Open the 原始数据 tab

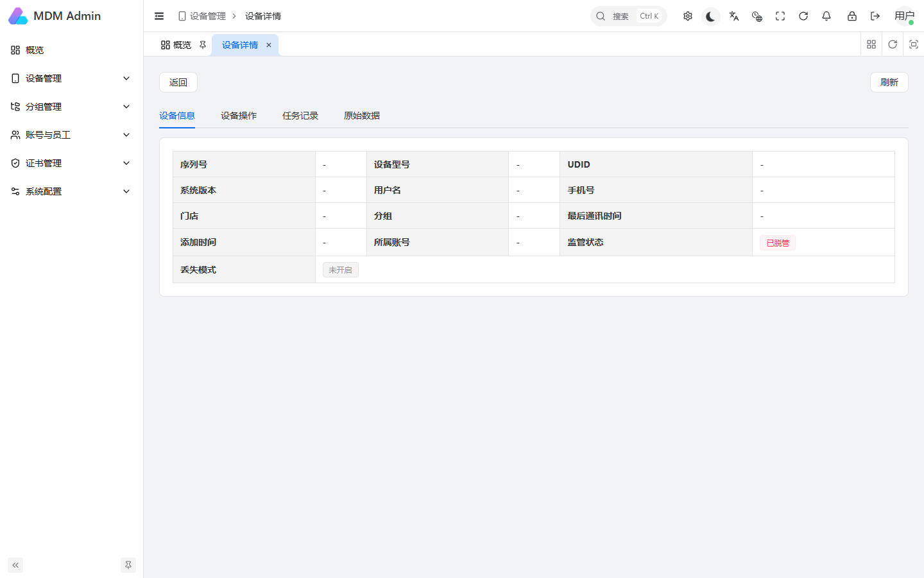362,116
